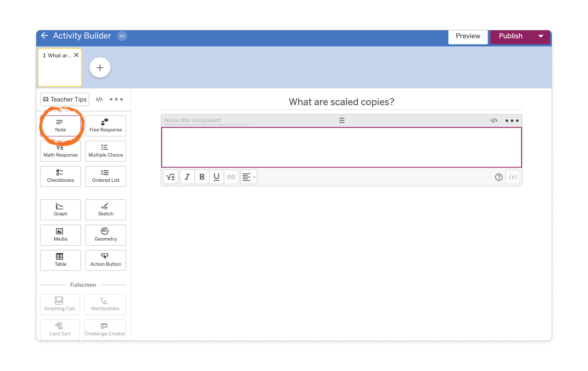Add a Media component to the slide

60,235
